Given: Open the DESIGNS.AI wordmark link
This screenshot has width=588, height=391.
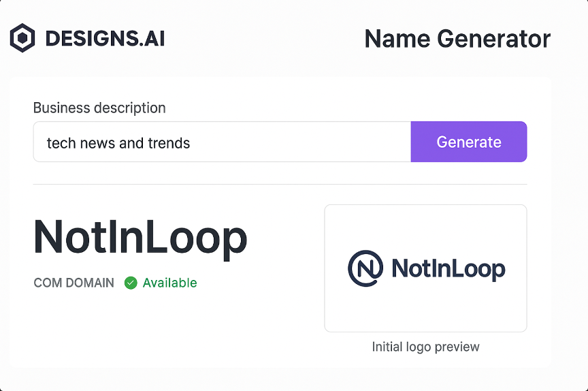Looking at the screenshot, I should pos(105,39).
